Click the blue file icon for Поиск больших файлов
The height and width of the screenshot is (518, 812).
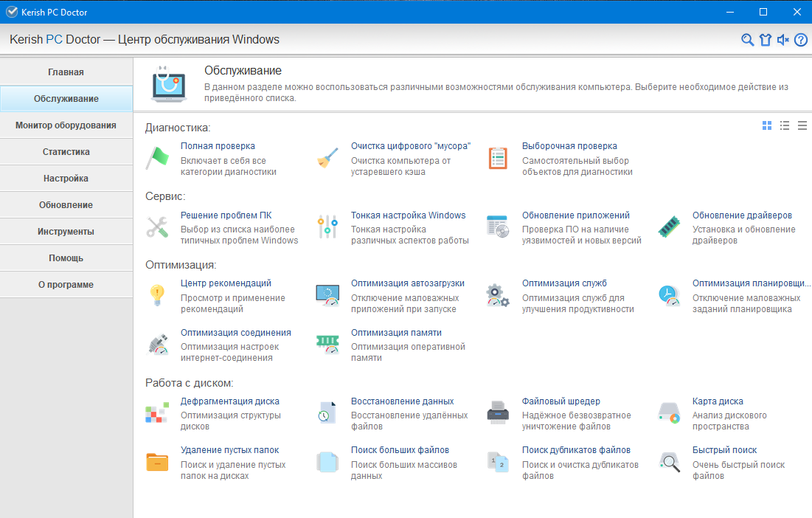pyautogui.click(x=327, y=462)
